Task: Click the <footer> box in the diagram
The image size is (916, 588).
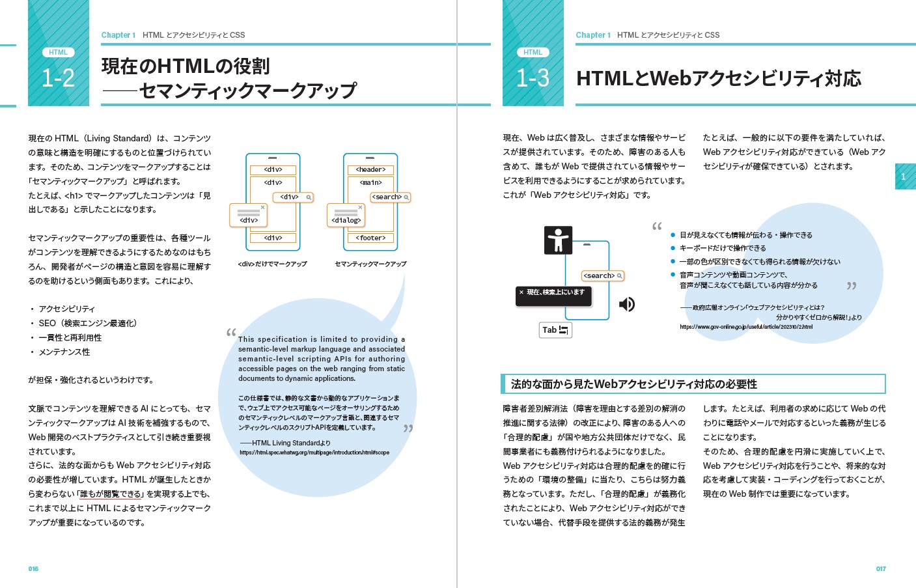Action: (370, 238)
